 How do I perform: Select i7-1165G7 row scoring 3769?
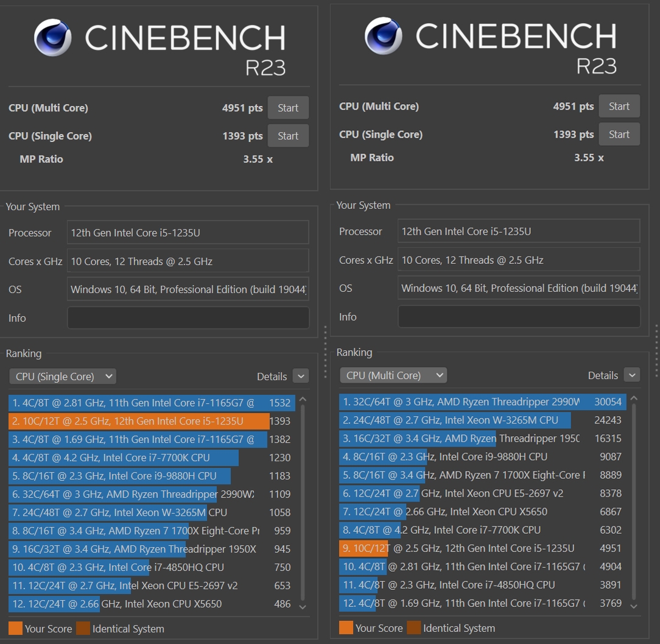coord(483,603)
